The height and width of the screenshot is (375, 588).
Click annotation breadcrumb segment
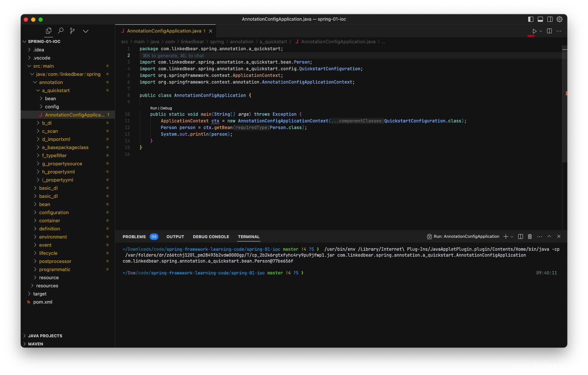coord(242,42)
